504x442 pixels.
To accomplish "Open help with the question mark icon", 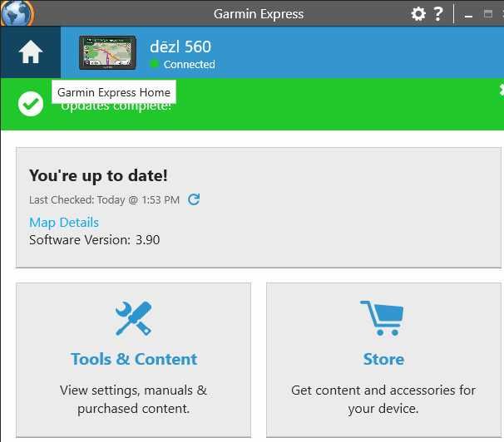I will click(x=437, y=14).
